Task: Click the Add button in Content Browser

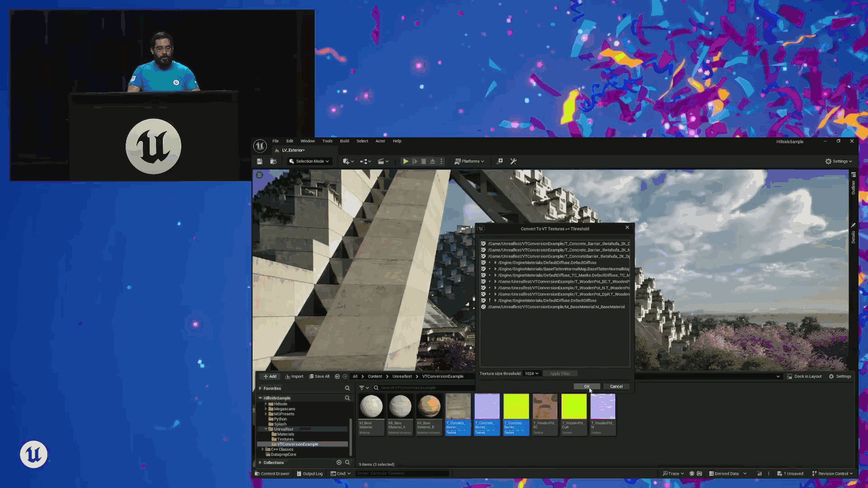Action: (270, 376)
